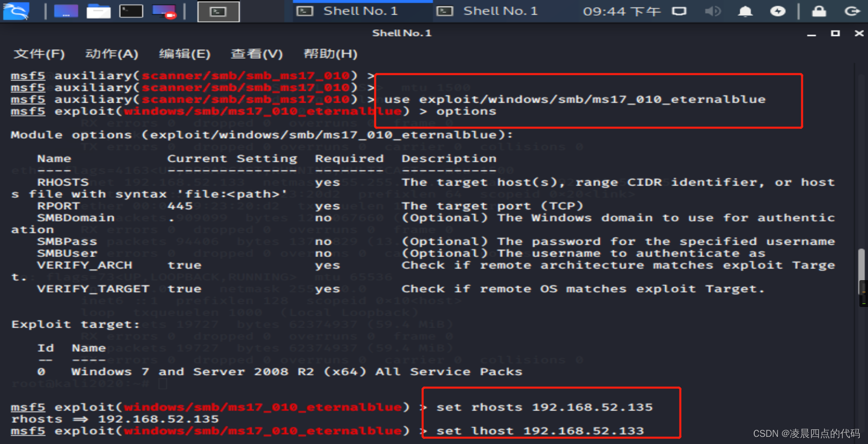Maximize the Shell No.1 window

point(835,33)
